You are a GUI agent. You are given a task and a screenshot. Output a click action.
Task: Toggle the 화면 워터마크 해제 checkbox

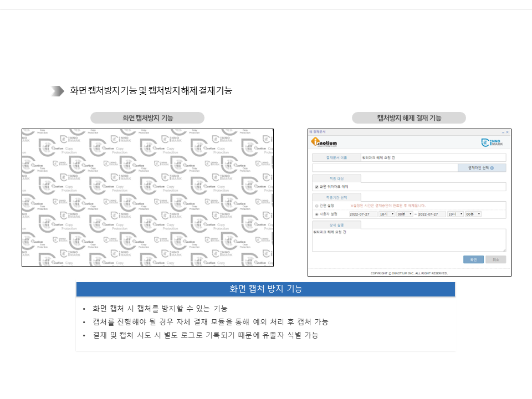316,187
